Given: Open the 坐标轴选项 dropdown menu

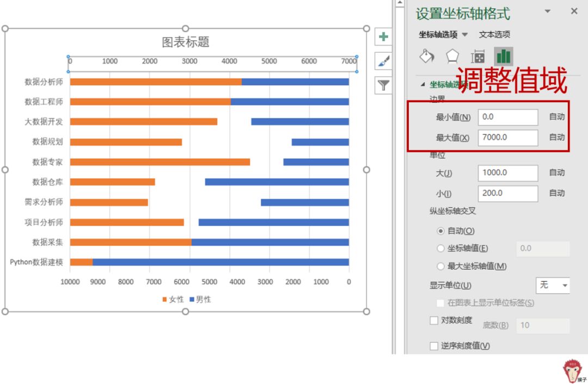Looking at the screenshot, I should tap(465, 35).
